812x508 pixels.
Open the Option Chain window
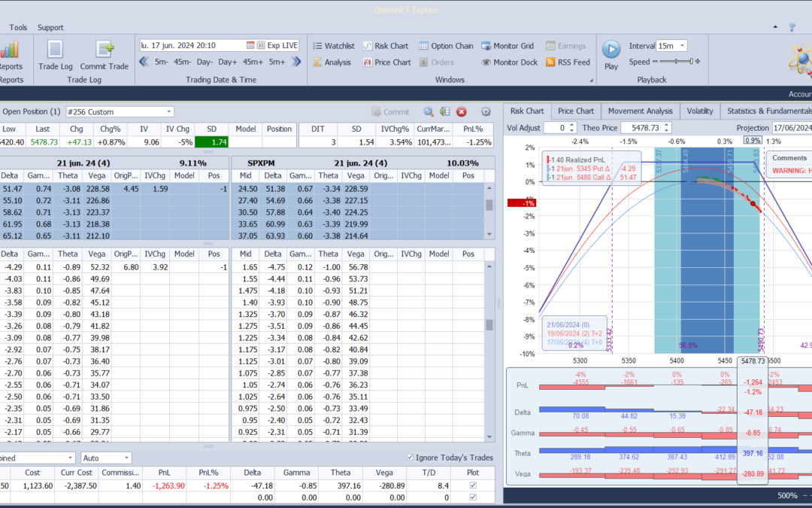tap(446, 46)
